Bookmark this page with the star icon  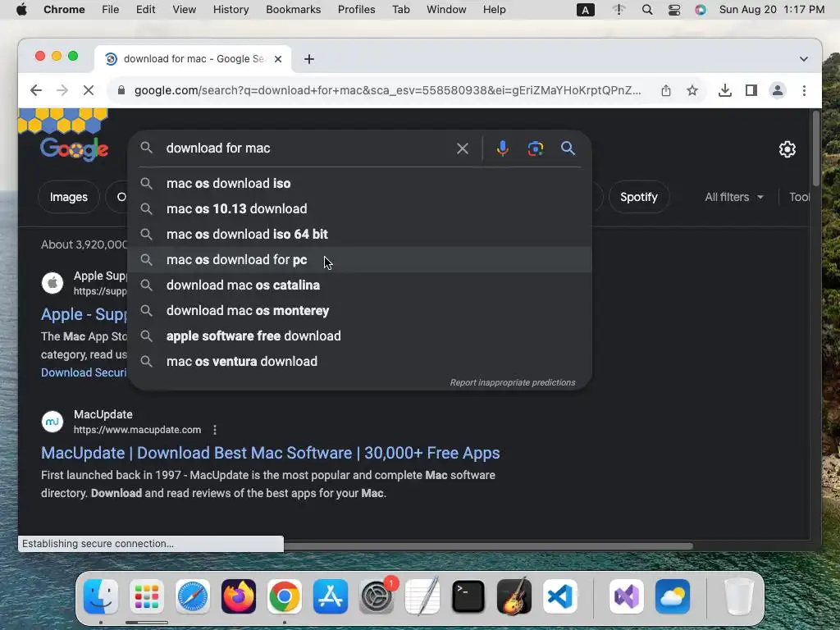click(x=692, y=90)
